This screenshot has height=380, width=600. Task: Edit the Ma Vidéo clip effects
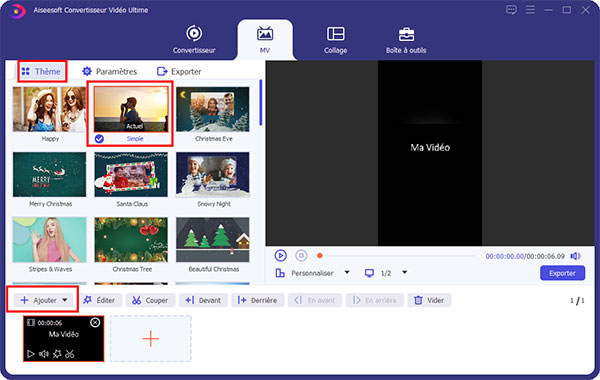tap(57, 354)
